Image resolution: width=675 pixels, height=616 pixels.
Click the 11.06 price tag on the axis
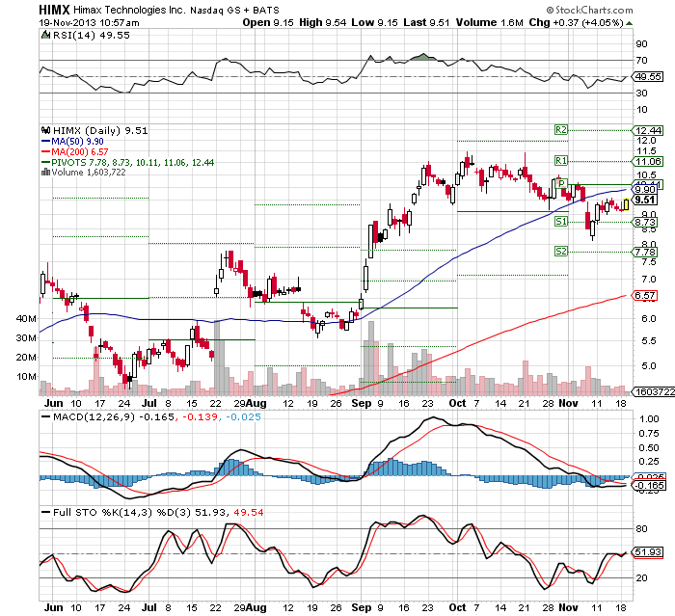click(x=648, y=162)
